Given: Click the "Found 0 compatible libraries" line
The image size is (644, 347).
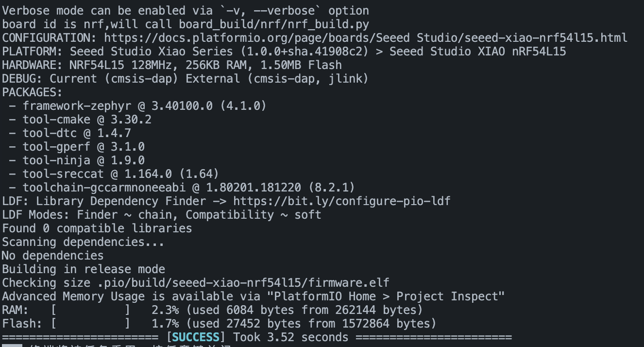Looking at the screenshot, I should pos(97,228).
